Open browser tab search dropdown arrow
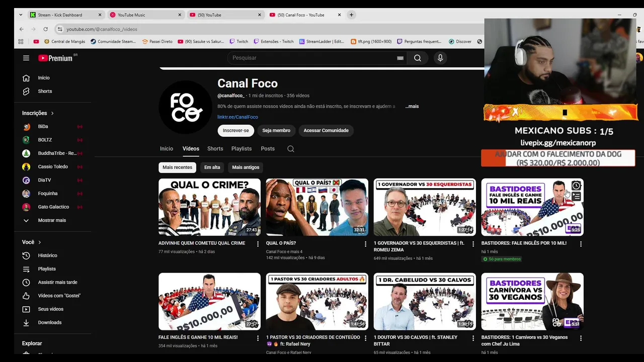The image size is (644, 362). (21, 15)
